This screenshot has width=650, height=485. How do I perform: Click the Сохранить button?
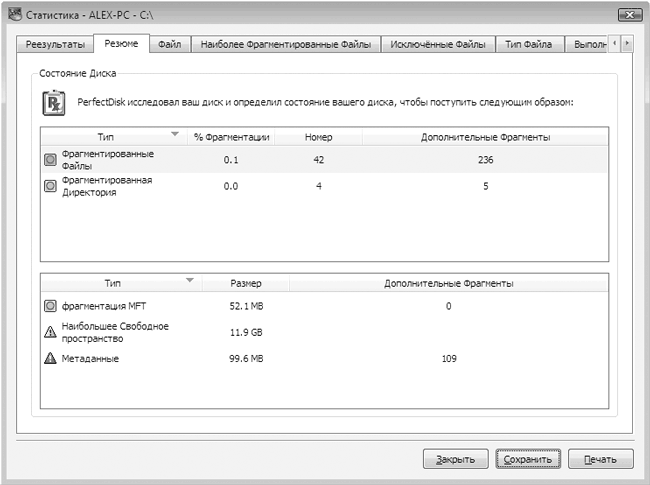click(528, 459)
